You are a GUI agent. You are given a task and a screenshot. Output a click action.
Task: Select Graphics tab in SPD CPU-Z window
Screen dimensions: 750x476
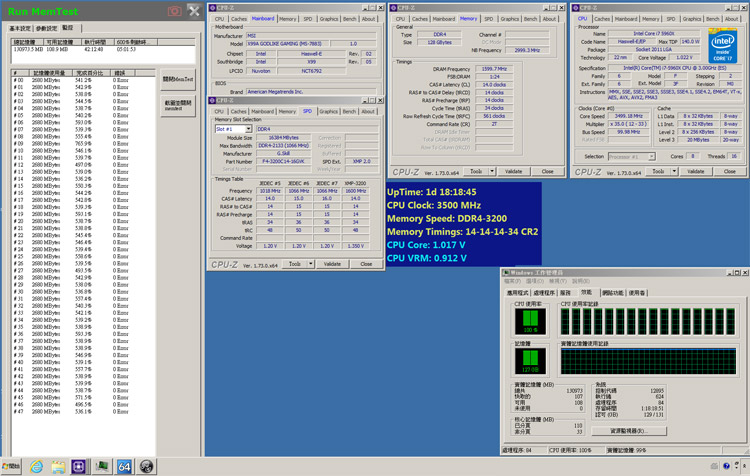(x=329, y=111)
